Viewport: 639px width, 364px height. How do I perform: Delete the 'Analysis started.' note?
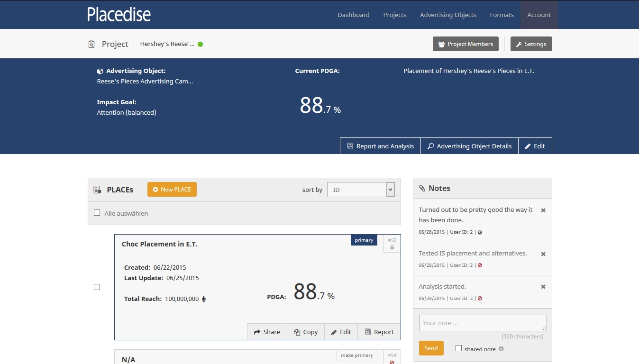pos(543,287)
